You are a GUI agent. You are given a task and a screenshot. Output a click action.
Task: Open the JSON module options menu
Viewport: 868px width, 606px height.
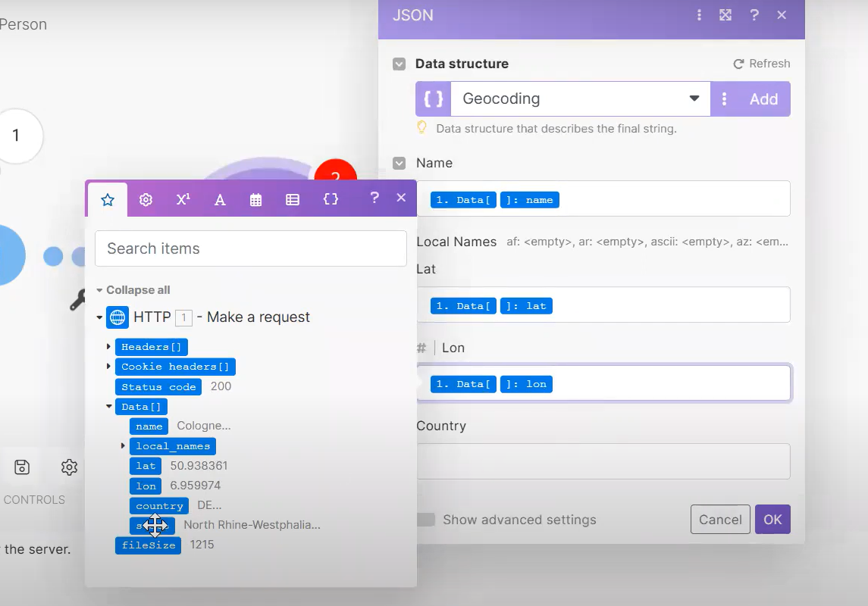(699, 15)
